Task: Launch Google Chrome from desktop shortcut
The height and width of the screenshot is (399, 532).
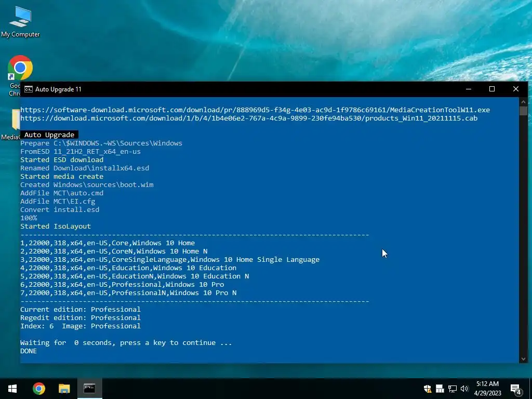Action: 20,68
